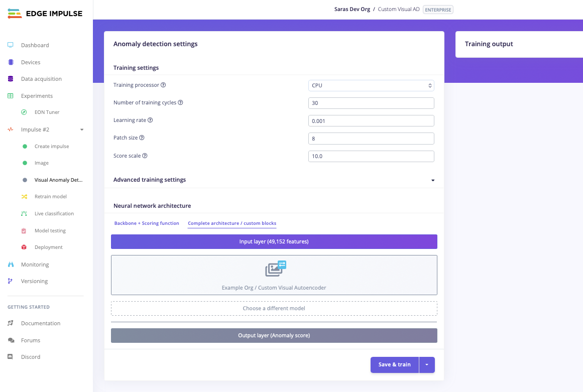Click the Live classification icon

coord(24,214)
